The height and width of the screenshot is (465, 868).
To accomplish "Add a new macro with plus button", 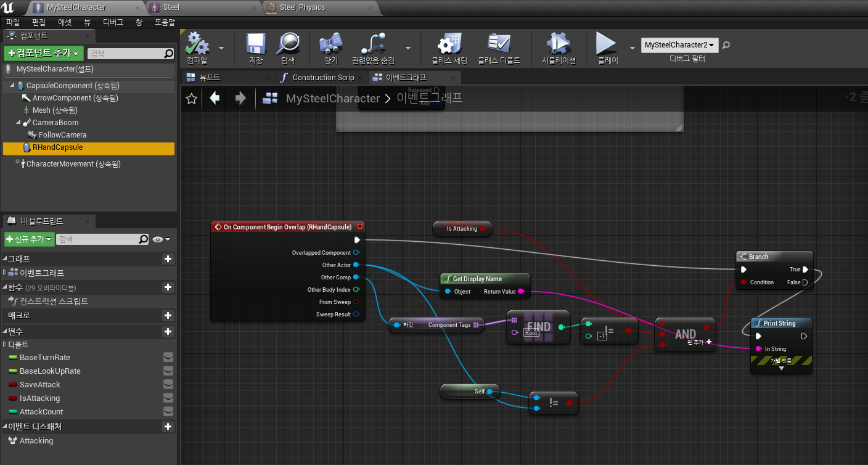I will [168, 316].
